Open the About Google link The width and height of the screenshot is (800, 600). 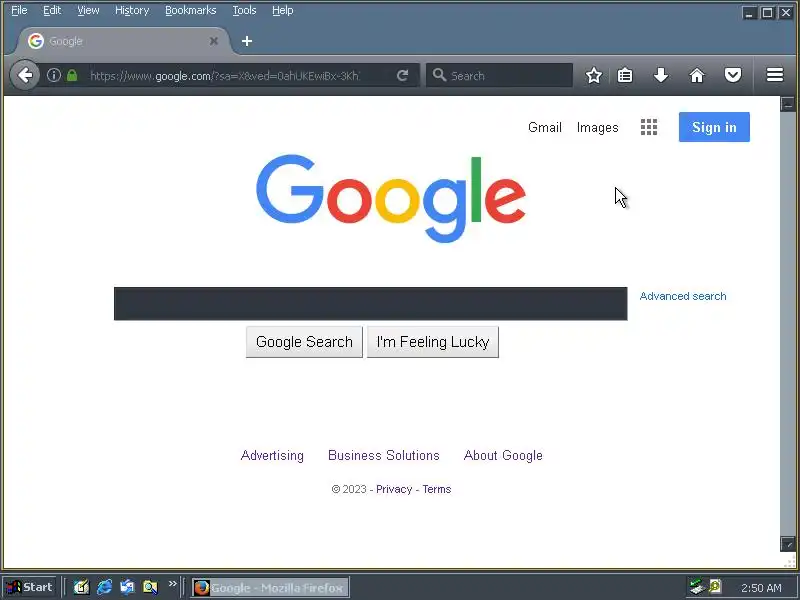[503, 455]
